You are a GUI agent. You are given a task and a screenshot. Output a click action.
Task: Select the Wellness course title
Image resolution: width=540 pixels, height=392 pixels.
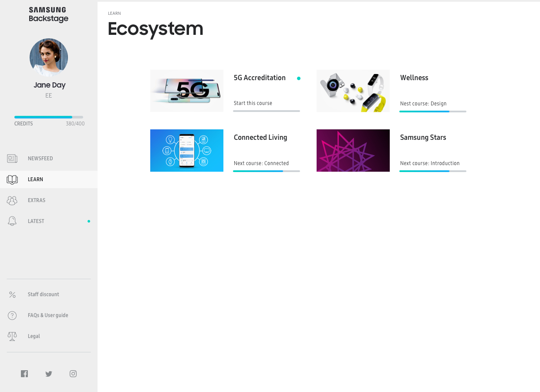coord(414,78)
